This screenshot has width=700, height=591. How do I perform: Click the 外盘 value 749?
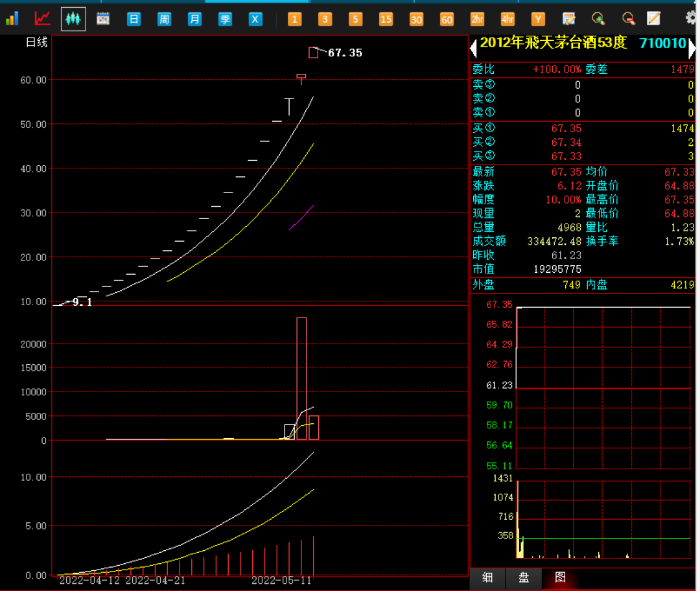572,284
